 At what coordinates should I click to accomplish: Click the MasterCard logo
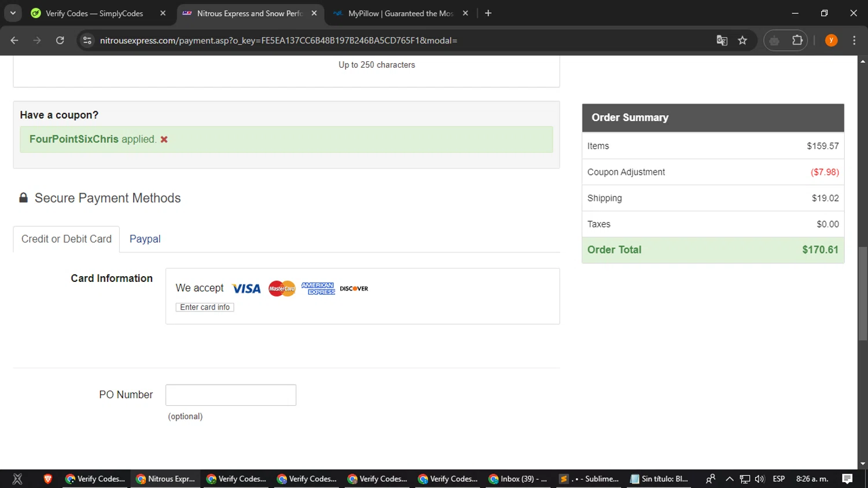[282, 288]
